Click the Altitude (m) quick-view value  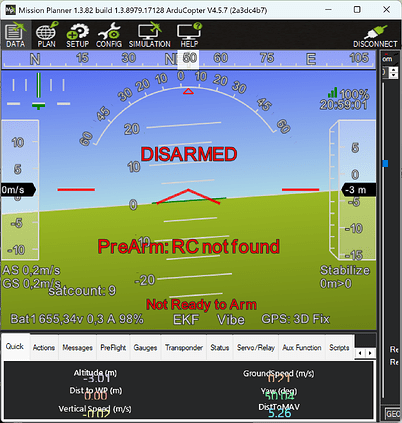(96, 379)
